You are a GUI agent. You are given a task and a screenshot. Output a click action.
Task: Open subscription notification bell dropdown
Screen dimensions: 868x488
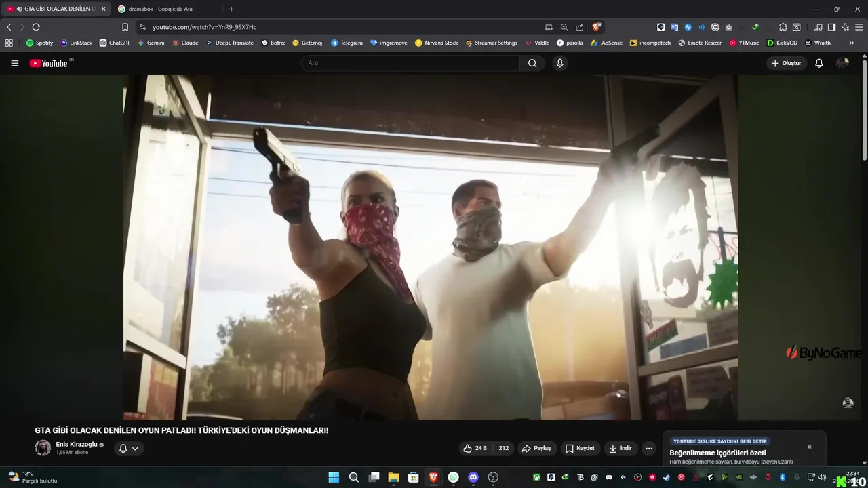click(128, 448)
